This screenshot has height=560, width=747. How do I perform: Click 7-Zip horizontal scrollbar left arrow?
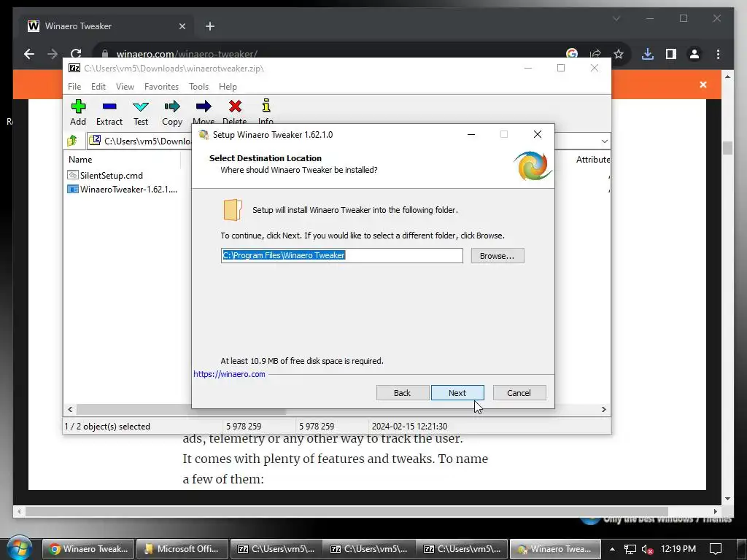[x=70, y=410]
